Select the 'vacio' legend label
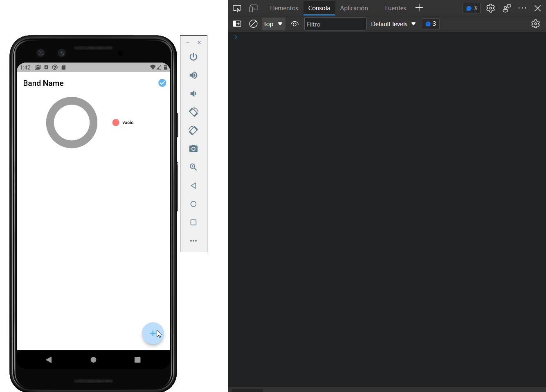Image resolution: width=546 pixels, height=392 pixels. point(128,123)
